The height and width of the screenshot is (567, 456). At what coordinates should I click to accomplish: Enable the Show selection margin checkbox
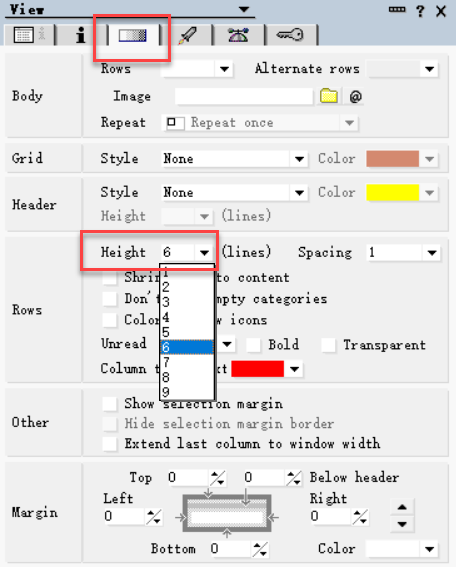point(110,404)
